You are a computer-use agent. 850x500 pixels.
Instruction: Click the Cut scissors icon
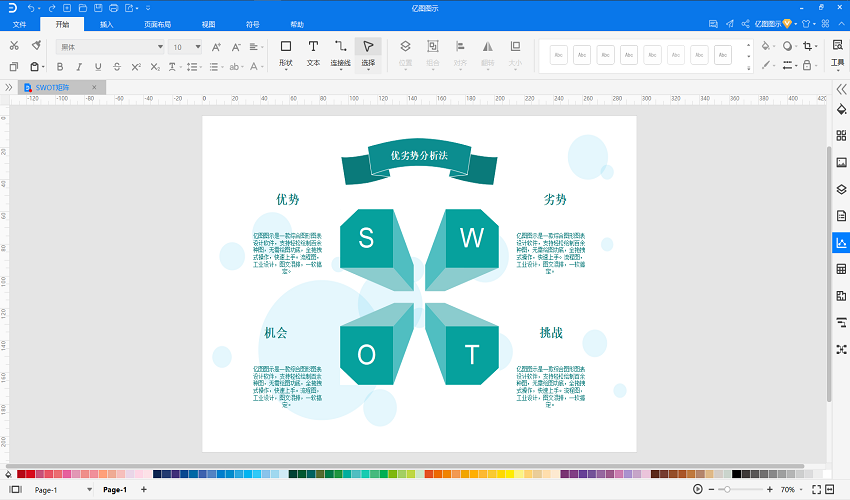14,46
